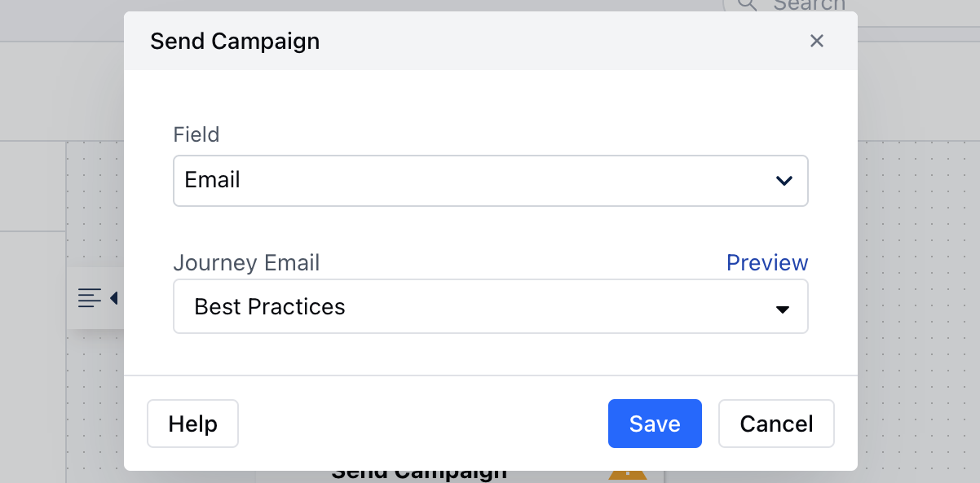The image size is (980, 483).
Task: Cancel the Send Campaign dialog
Action: pyautogui.click(x=776, y=424)
